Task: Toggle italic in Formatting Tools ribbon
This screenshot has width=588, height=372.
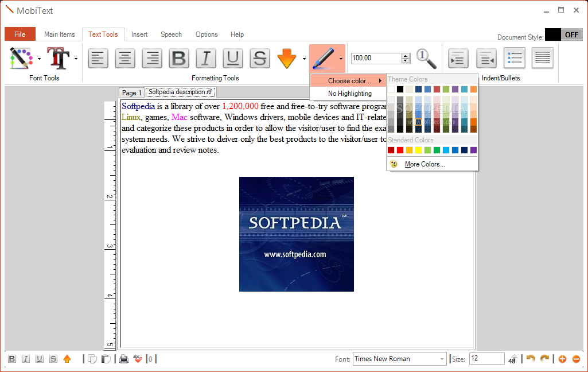Action: (206, 58)
